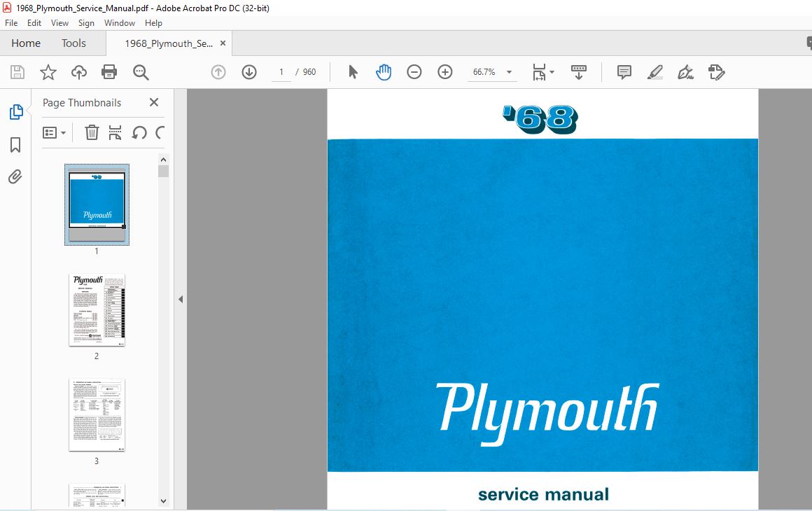Select page 1 thumbnail
Image resolution: width=812 pixels, height=511 pixels.
click(x=97, y=205)
